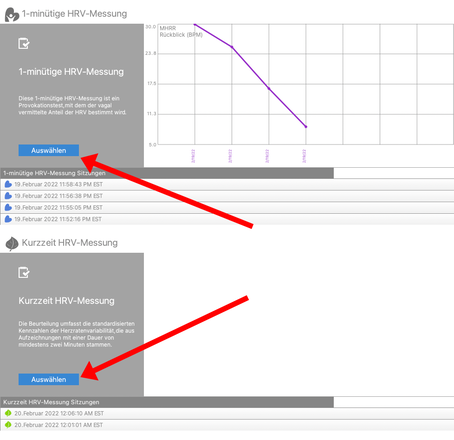Open session 19.Februar 2022 11:58:43 PM EST
The height and width of the screenshot is (440, 454).
tap(227, 184)
